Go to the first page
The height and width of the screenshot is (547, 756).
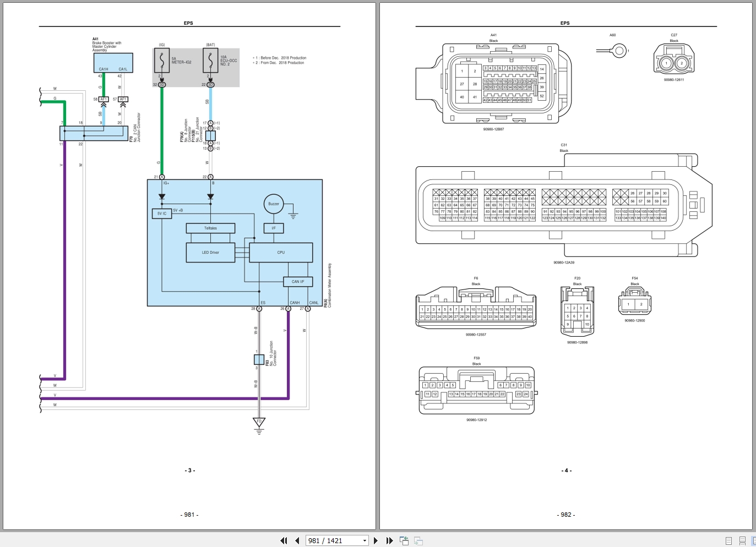[x=284, y=540]
